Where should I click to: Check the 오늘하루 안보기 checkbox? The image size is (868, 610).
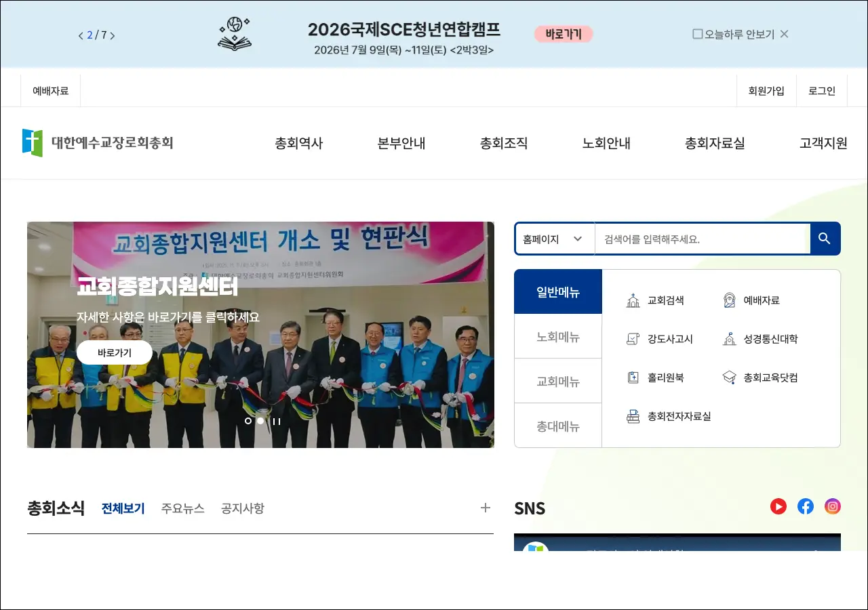pyautogui.click(x=697, y=34)
